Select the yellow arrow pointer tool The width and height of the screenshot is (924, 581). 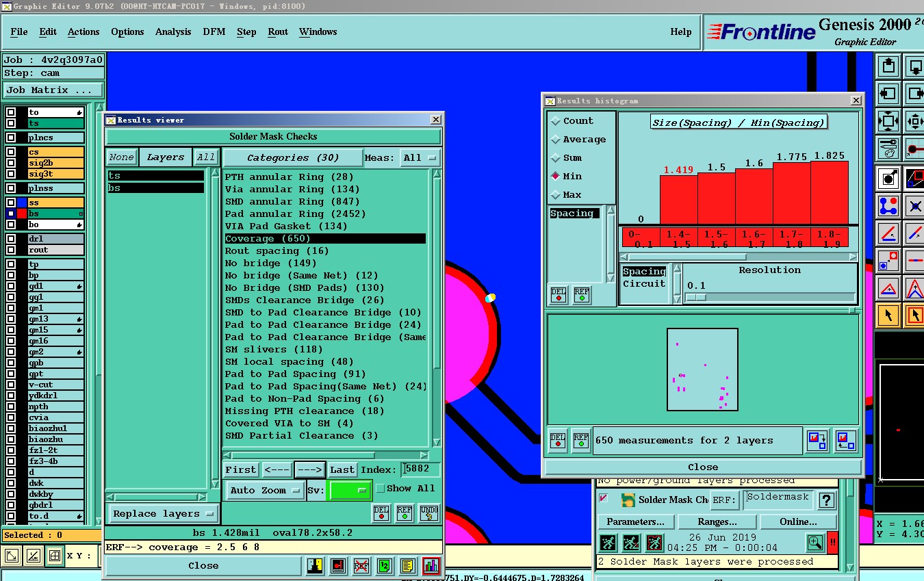(888, 315)
